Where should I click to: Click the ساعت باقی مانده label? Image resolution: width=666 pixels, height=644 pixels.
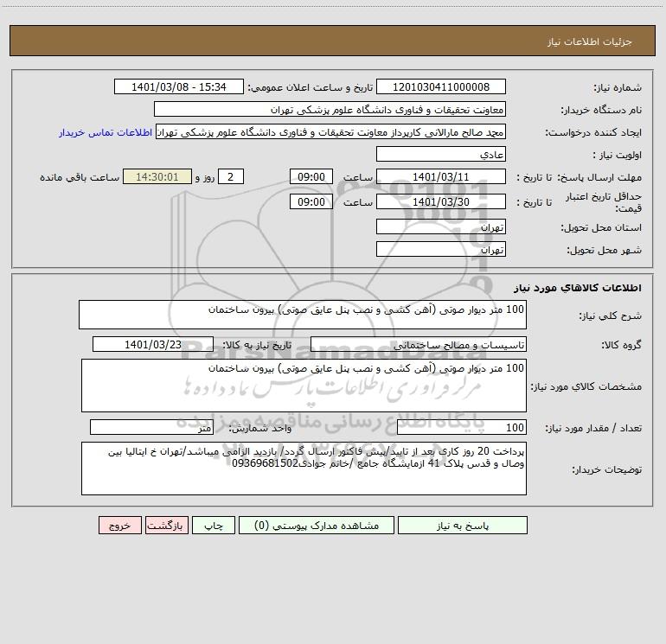(x=80, y=177)
